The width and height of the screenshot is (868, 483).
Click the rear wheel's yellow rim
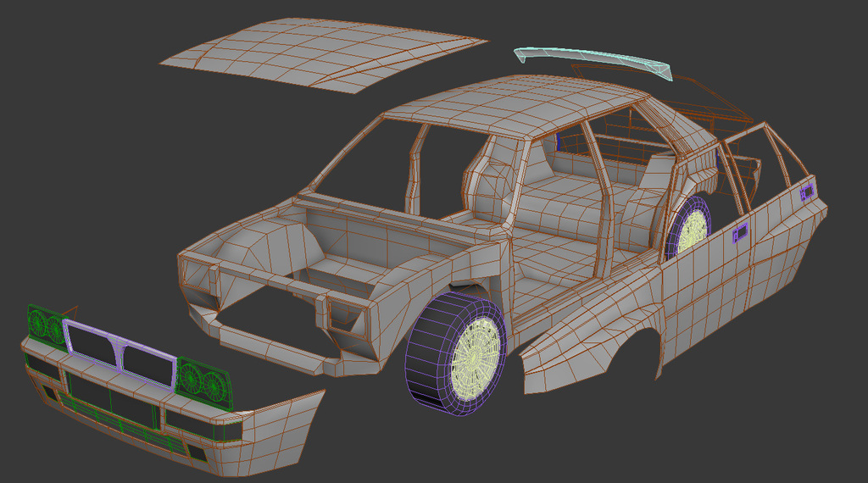(x=693, y=231)
